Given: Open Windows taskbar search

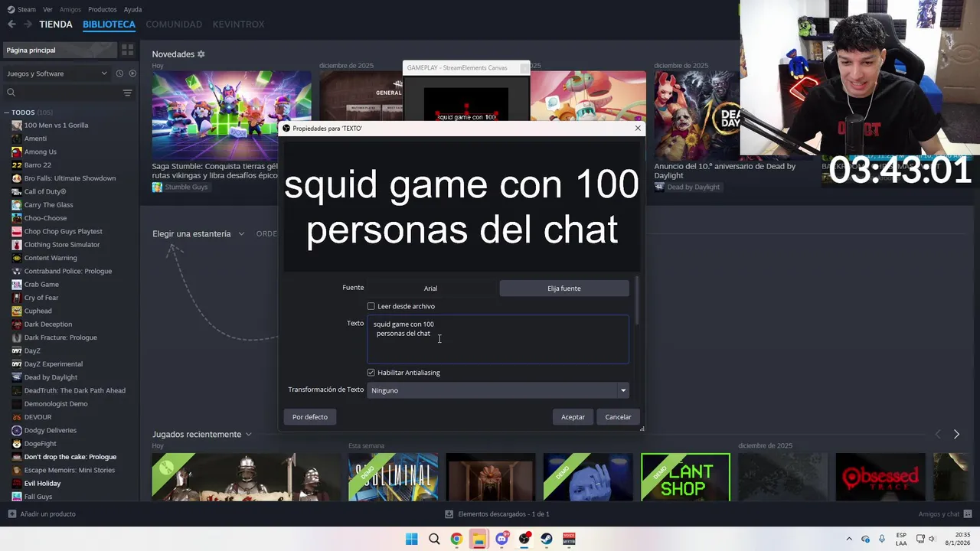Looking at the screenshot, I should (434, 539).
